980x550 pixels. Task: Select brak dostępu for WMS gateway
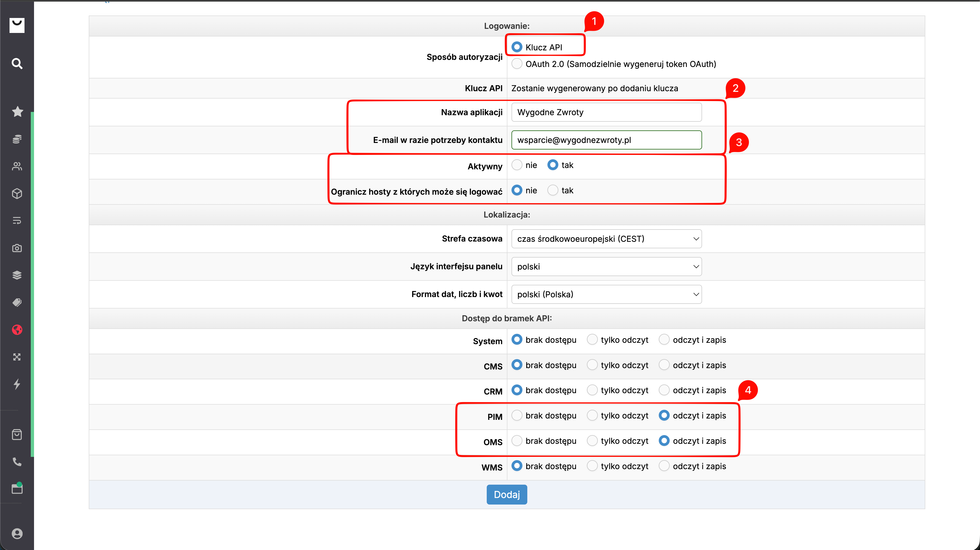pyautogui.click(x=517, y=466)
